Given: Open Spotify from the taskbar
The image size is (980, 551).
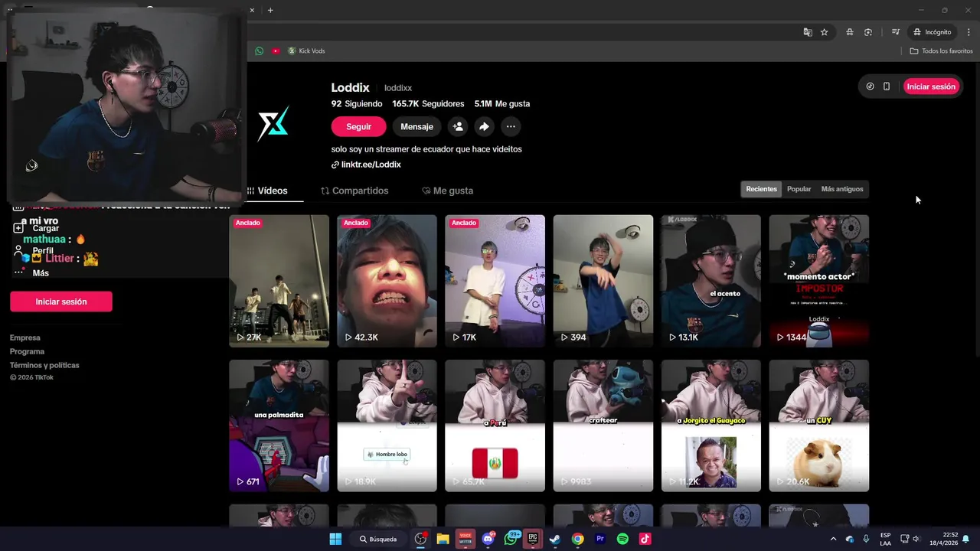Looking at the screenshot, I should (x=622, y=539).
